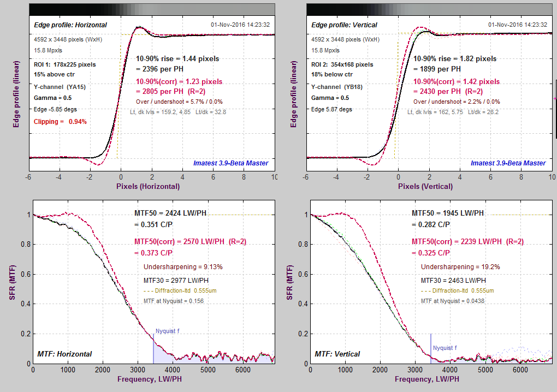Click 'Clipping = 0.94%' warning text

pyautogui.click(x=60, y=121)
